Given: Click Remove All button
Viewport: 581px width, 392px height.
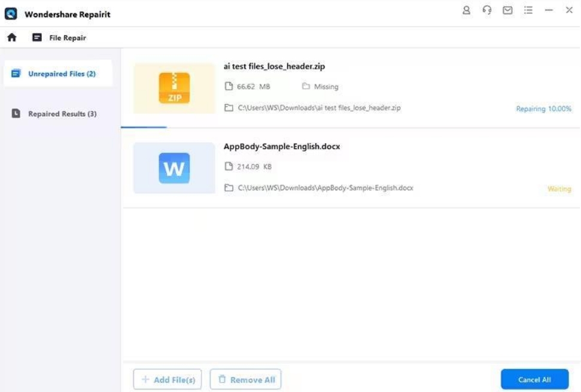Looking at the screenshot, I should 245,379.
